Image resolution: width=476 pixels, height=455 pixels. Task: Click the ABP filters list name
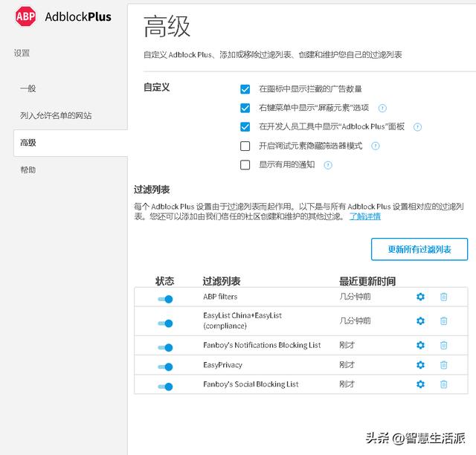tap(220, 297)
